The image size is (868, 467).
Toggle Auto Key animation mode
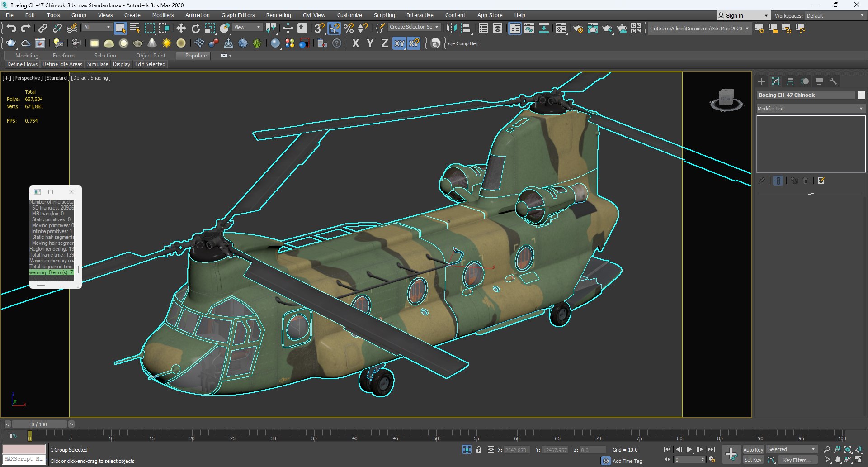[753, 449]
